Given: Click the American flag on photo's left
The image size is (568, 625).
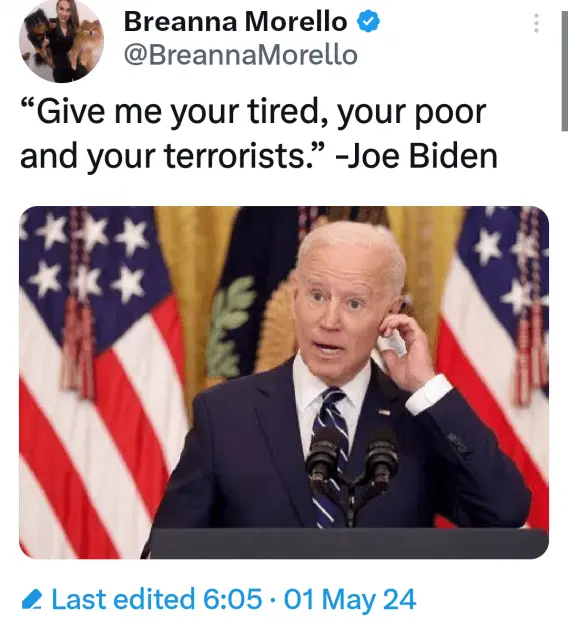Looking at the screenshot, I should tap(100, 382).
